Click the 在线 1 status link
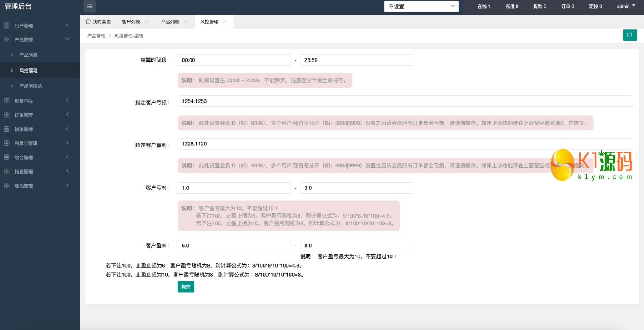The height and width of the screenshot is (330, 644). [484, 7]
